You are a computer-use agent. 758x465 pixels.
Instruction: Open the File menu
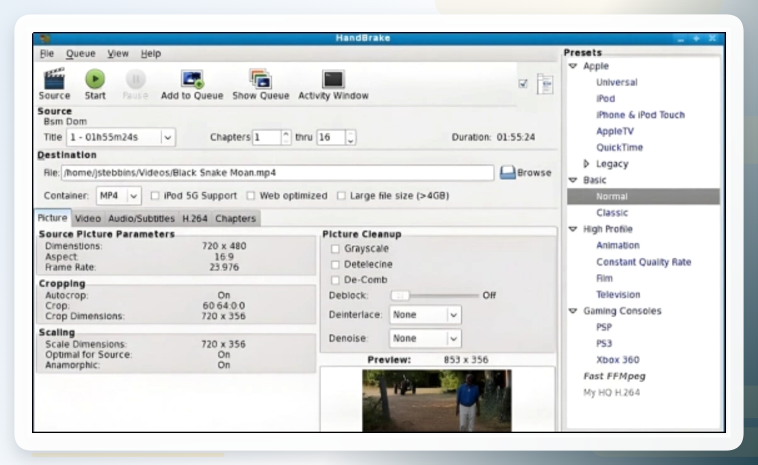click(47, 54)
